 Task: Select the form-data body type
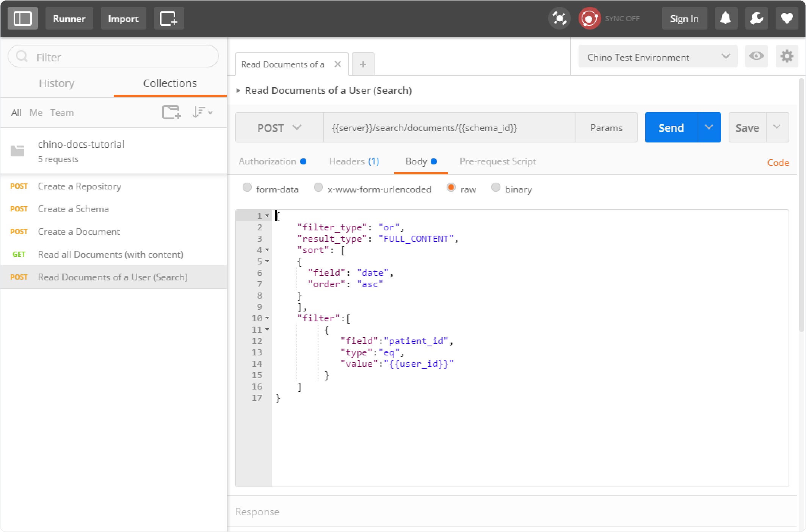tap(248, 187)
